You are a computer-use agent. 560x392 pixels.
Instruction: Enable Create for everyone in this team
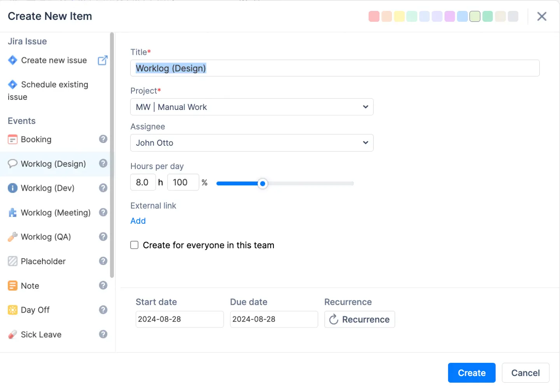[135, 245]
